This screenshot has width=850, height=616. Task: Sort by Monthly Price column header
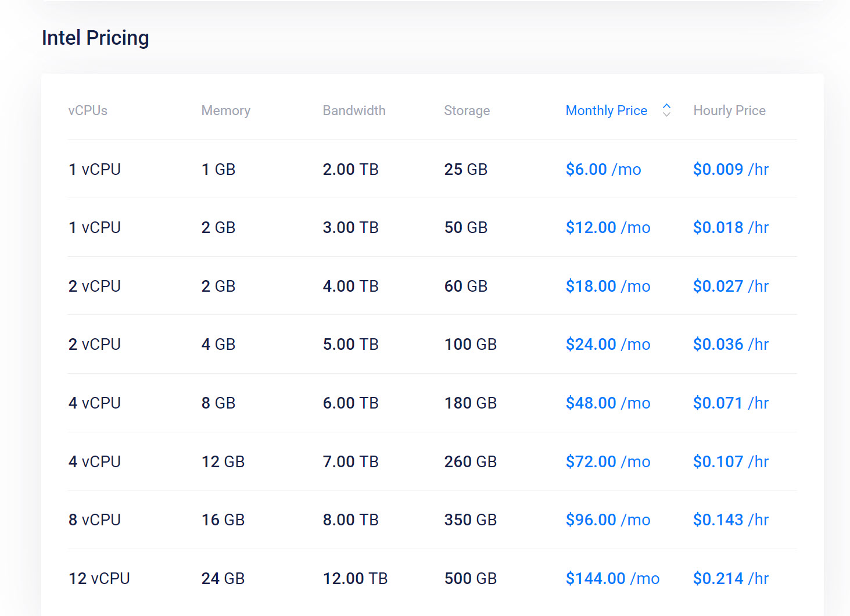point(606,110)
